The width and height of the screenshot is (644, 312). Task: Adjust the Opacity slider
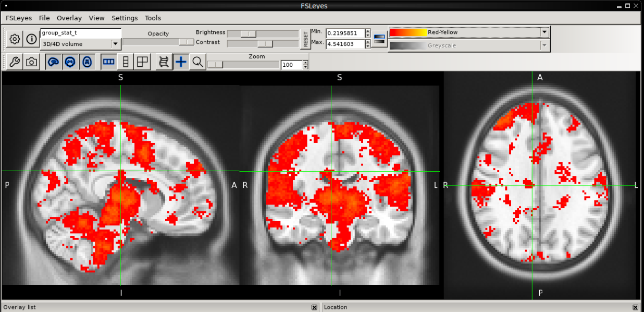click(158, 42)
